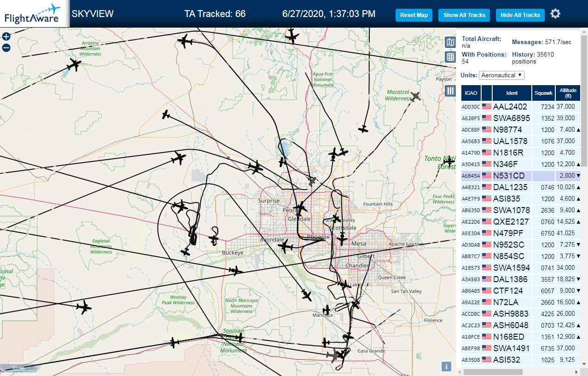Click the Reset Map button
Image resolution: width=588 pixels, height=376 pixels.
414,15
